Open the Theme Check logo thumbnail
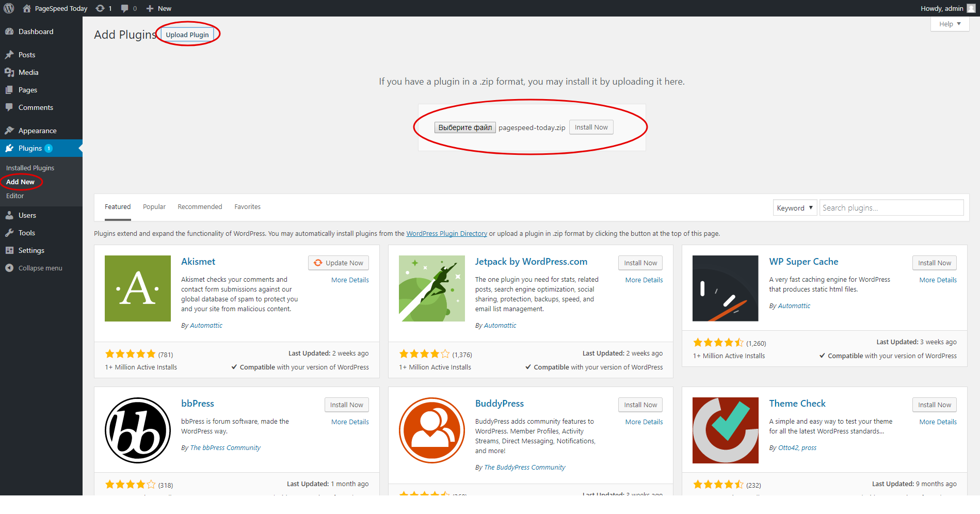 coord(726,430)
